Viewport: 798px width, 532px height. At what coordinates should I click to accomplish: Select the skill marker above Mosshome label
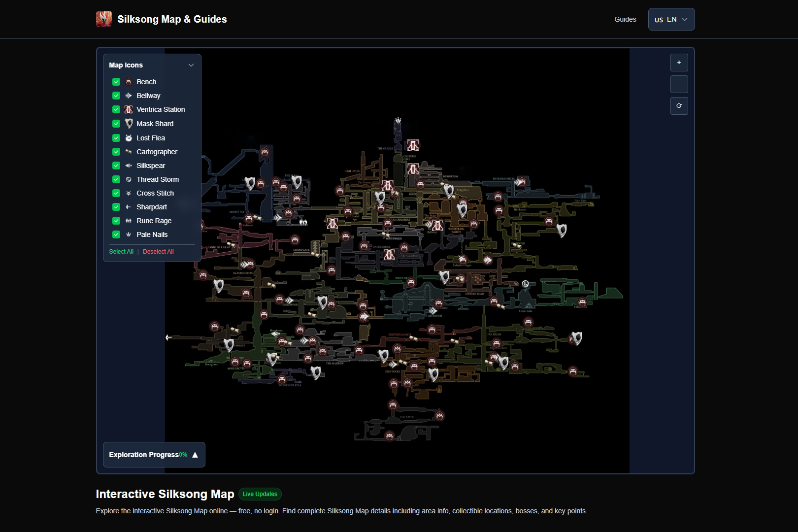[275, 333]
